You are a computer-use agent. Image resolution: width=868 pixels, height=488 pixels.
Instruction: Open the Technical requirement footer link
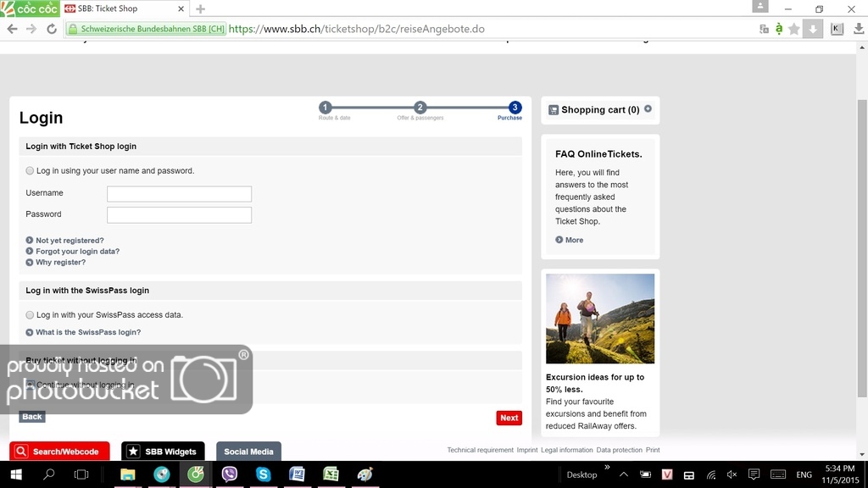(480, 450)
